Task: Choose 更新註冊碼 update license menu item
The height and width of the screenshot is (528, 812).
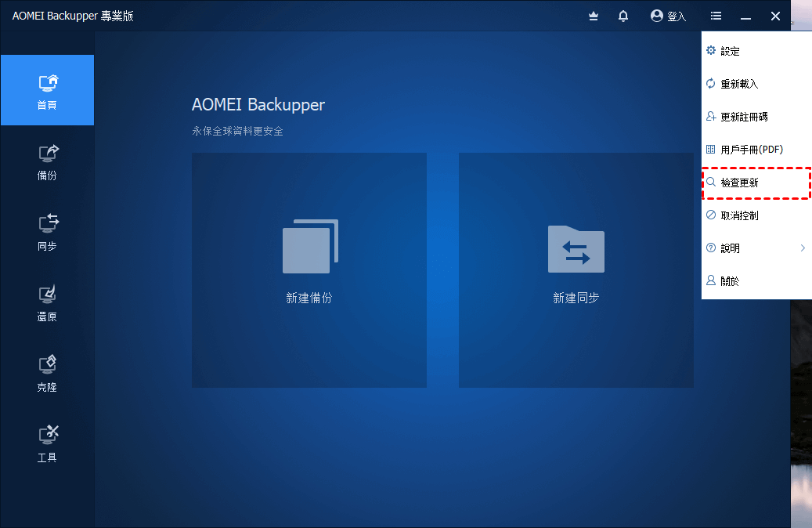Action: [756, 117]
